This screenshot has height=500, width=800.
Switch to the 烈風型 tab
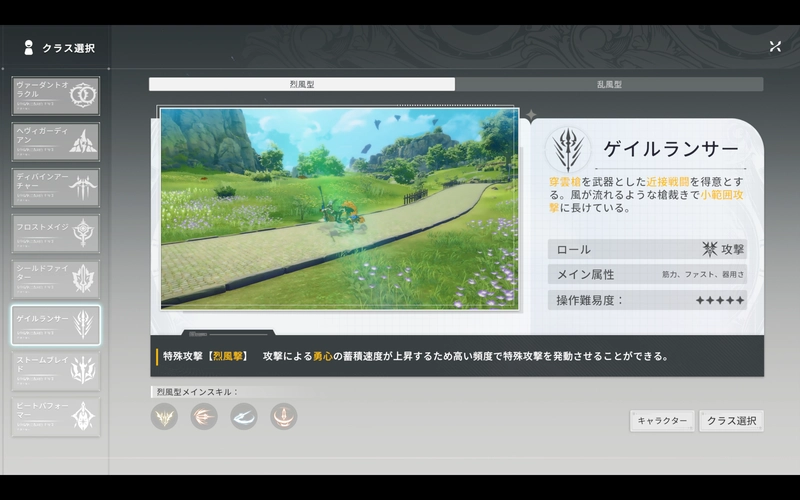302,84
